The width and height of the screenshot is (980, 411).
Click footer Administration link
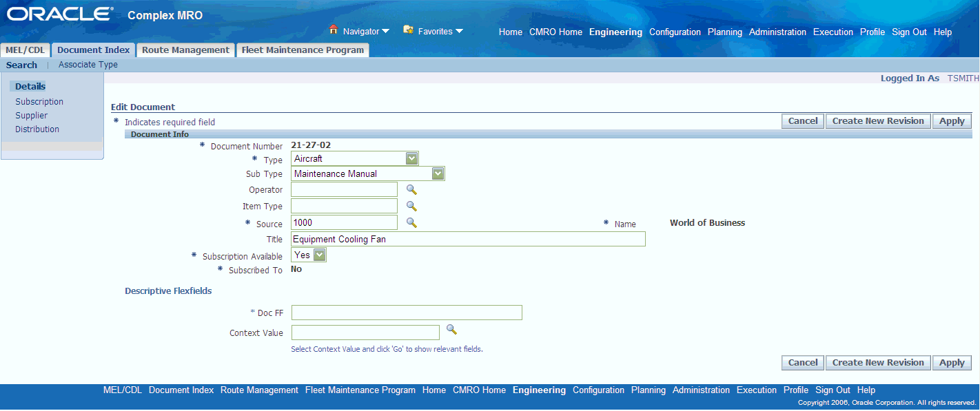pyautogui.click(x=701, y=390)
